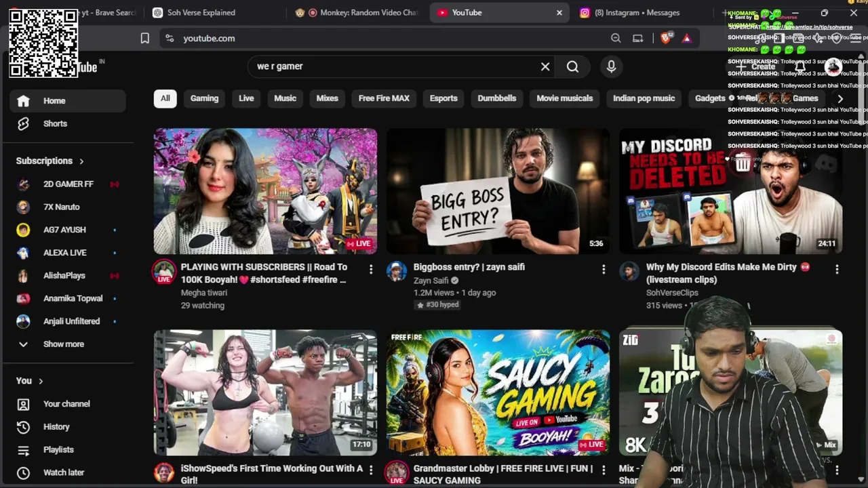The height and width of the screenshot is (488, 868).
Task: Open site settings icon left of youtube.com
Action: (170, 39)
